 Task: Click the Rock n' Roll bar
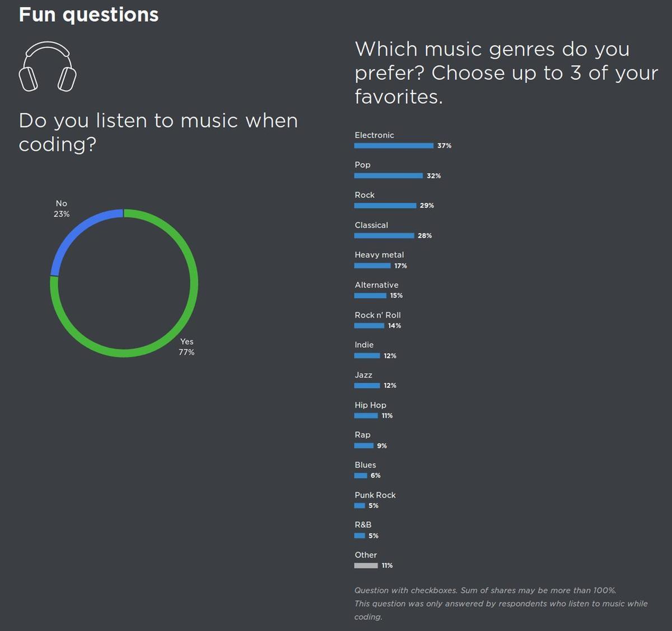[369, 326]
